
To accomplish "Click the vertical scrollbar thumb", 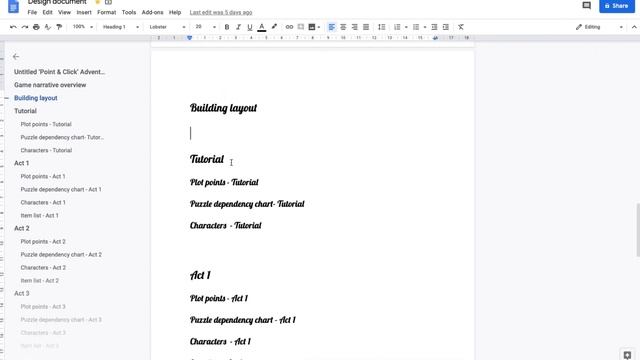I will click(x=638, y=230).
